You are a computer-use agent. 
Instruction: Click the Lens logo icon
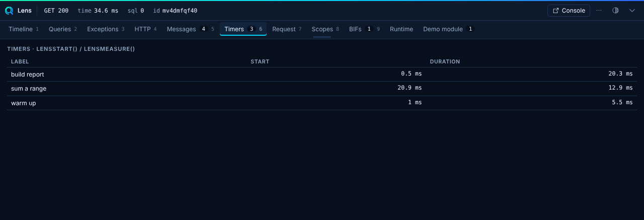pyautogui.click(x=9, y=11)
